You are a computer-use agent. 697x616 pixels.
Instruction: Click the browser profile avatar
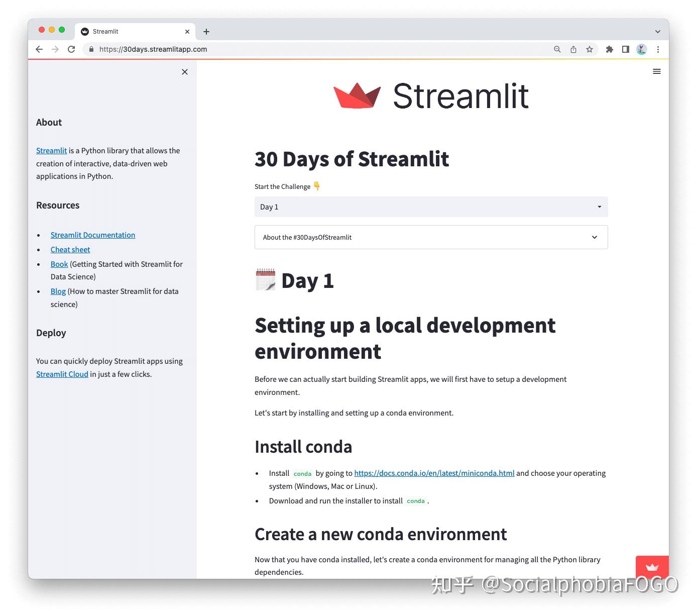641,49
